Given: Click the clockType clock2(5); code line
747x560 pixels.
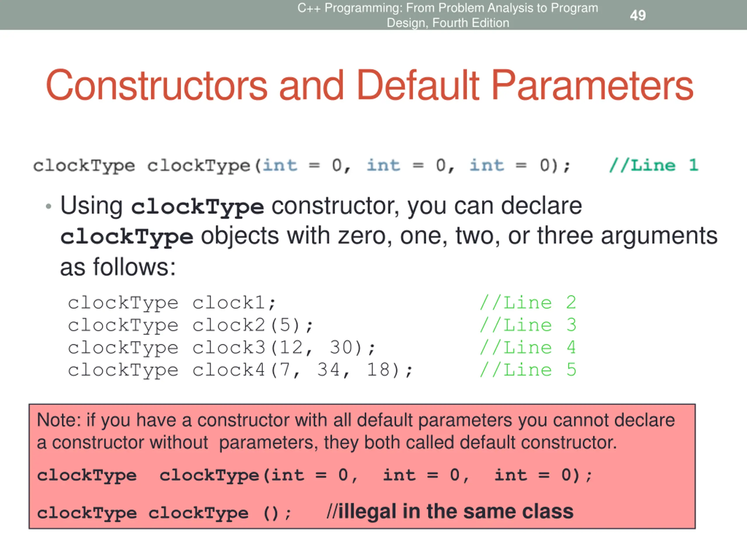Looking at the screenshot, I should (x=190, y=325).
